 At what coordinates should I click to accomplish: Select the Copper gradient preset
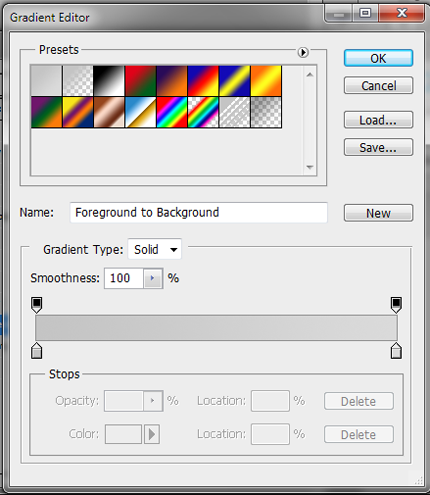[x=109, y=112]
